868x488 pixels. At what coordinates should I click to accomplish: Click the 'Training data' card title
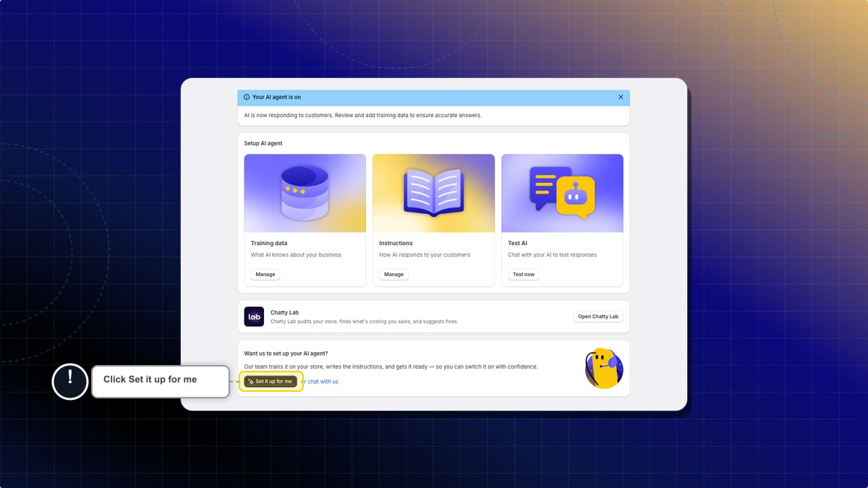coord(269,244)
